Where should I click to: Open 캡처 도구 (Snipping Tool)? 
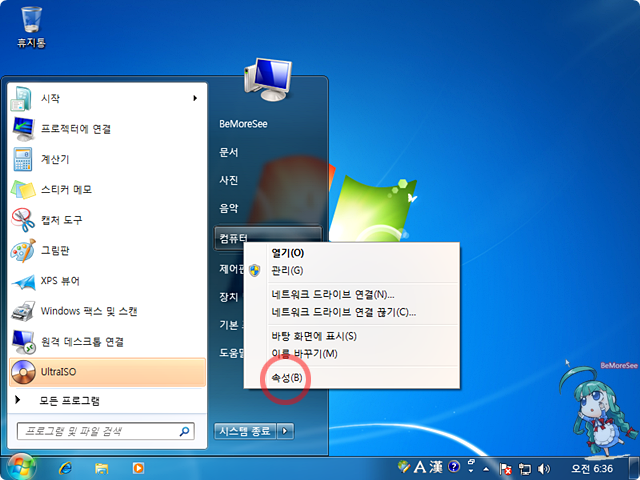[60, 219]
